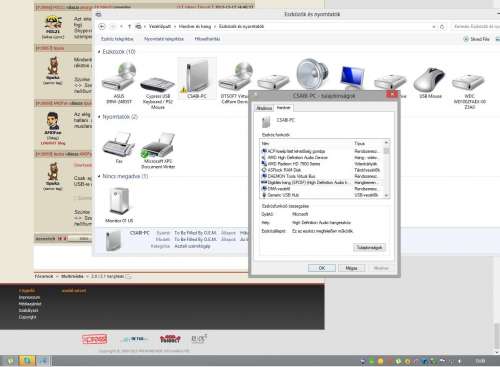Close the CSABI-PC properties dialog
Viewport: 500px width, 367px height.
tap(392, 94)
